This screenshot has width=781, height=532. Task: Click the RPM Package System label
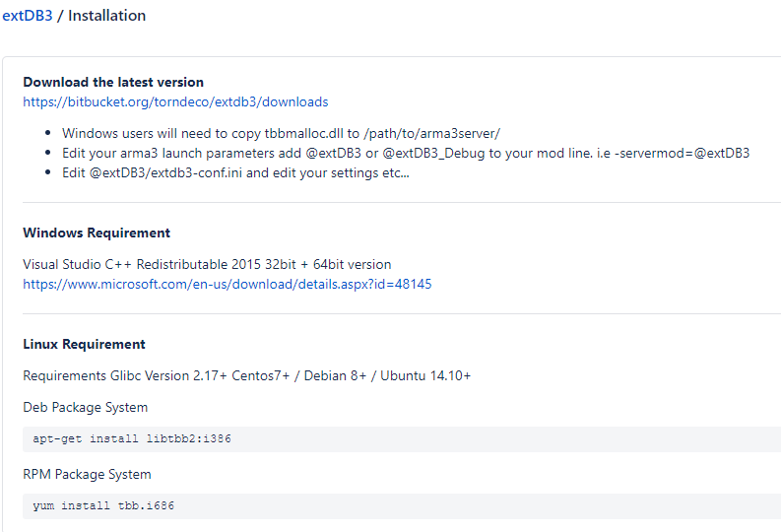87,474
